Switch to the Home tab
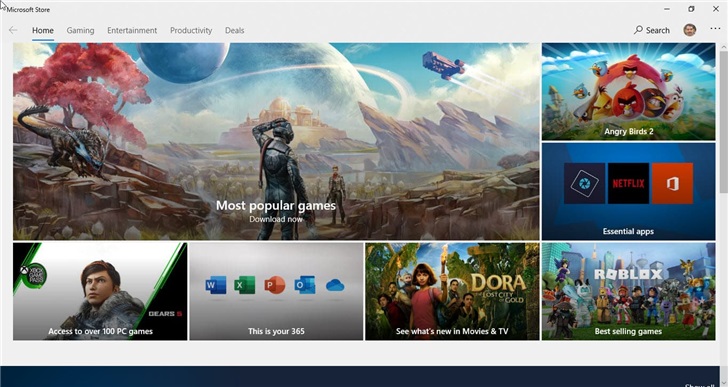The width and height of the screenshot is (728, 387). coord(43,30)
